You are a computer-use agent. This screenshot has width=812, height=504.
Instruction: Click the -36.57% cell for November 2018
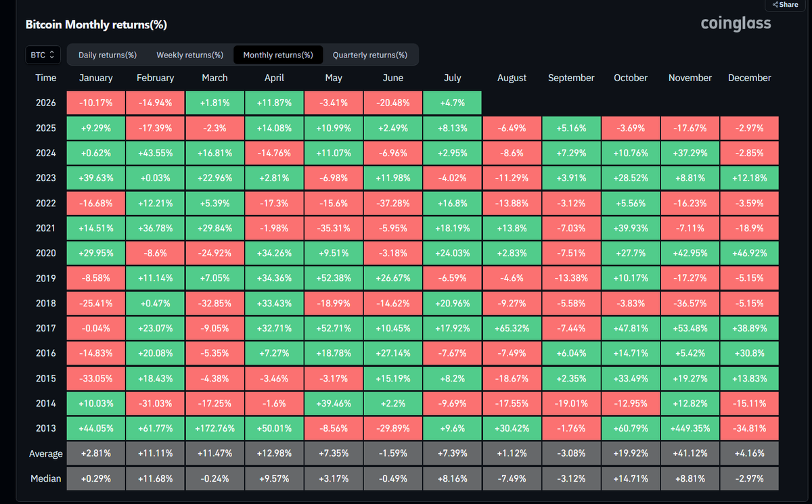[x=690, y=304]
